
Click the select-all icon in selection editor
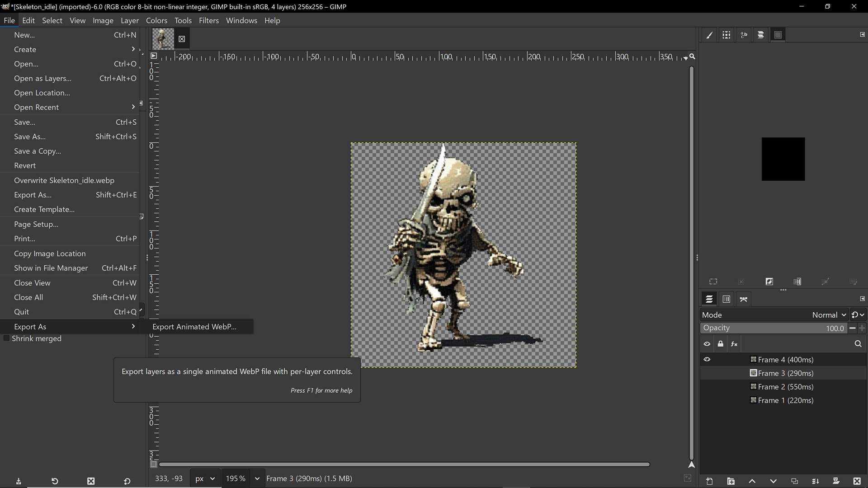[x=713, y=282]
